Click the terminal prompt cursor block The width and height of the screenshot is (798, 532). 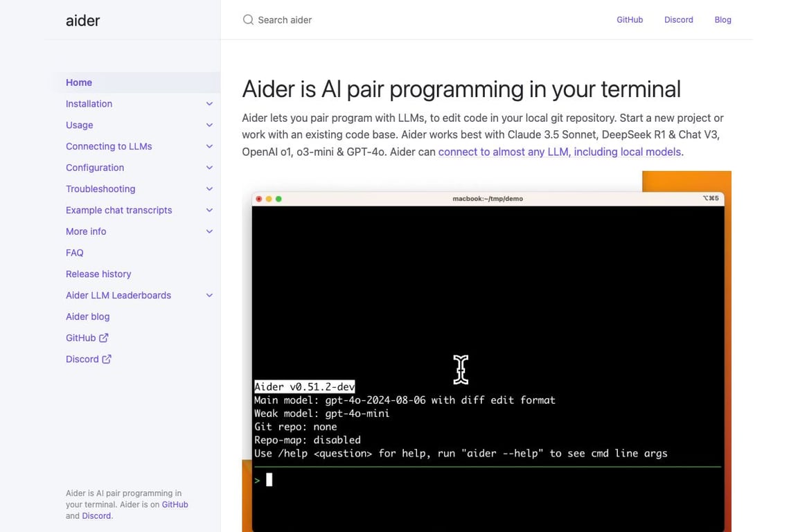click(269, 479)
